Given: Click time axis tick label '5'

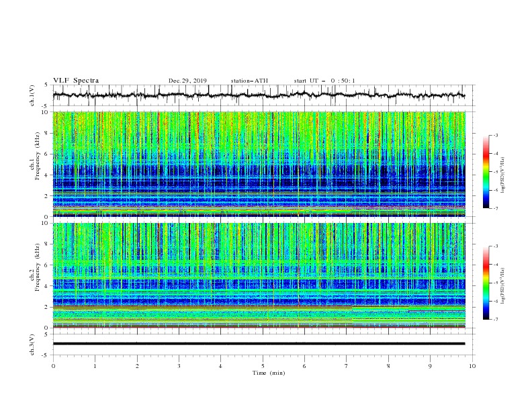Looking at the screenshot, I should click(263, 366).
